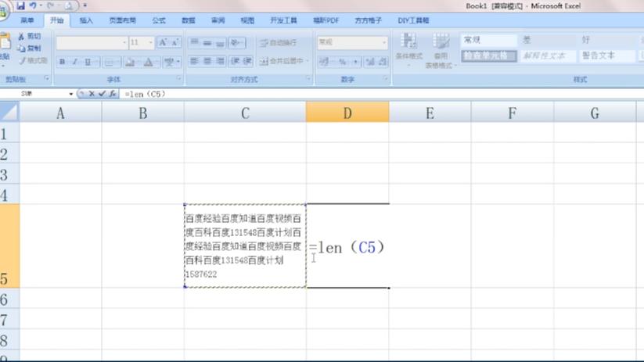Click the Cut (剪切) scissors icon
This screenshot has width=644, height=362.
[x=21, y=37]
